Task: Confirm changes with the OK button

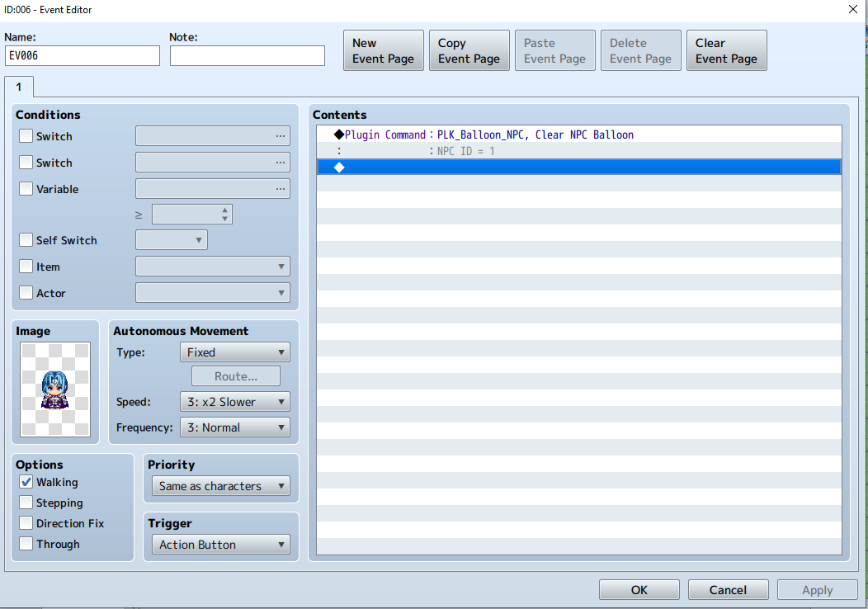Action: tap(639, 590)
